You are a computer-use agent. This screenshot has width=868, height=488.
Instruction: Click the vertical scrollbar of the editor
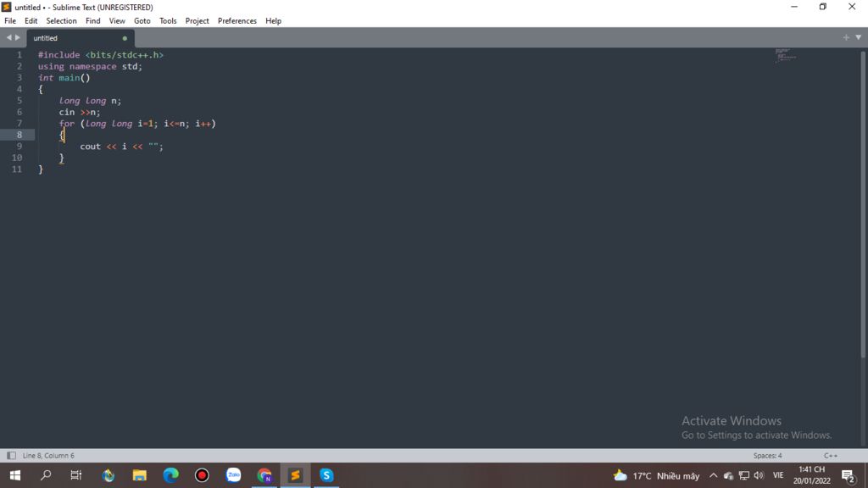863,205
